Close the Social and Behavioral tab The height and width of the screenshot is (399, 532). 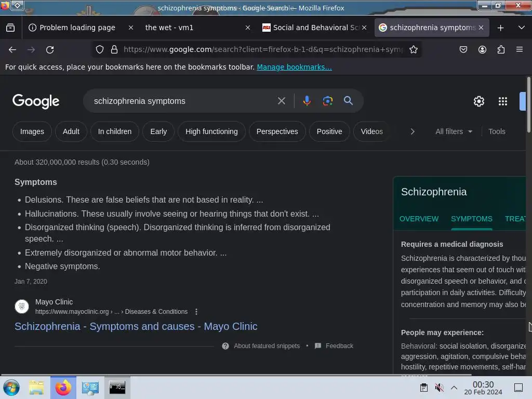point(364,28)
